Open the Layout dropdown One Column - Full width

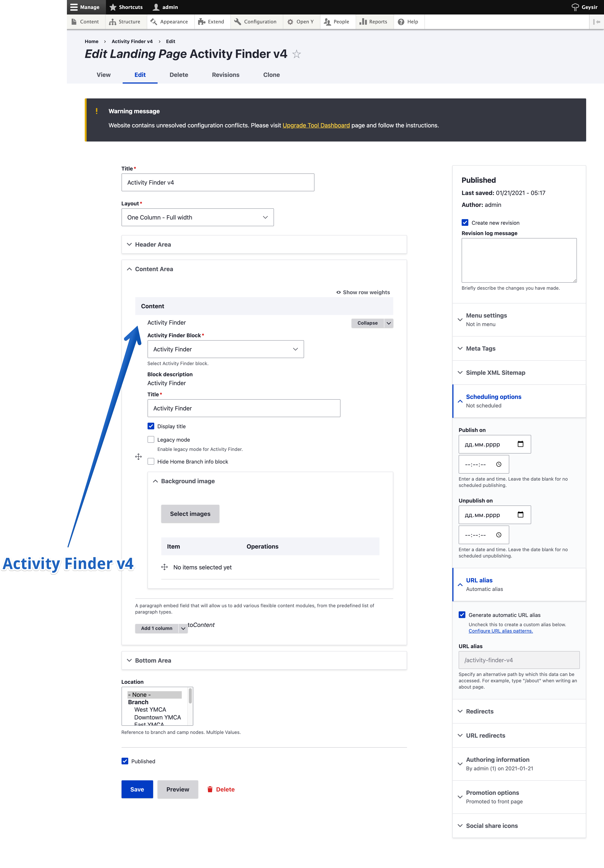pos(198,217)
